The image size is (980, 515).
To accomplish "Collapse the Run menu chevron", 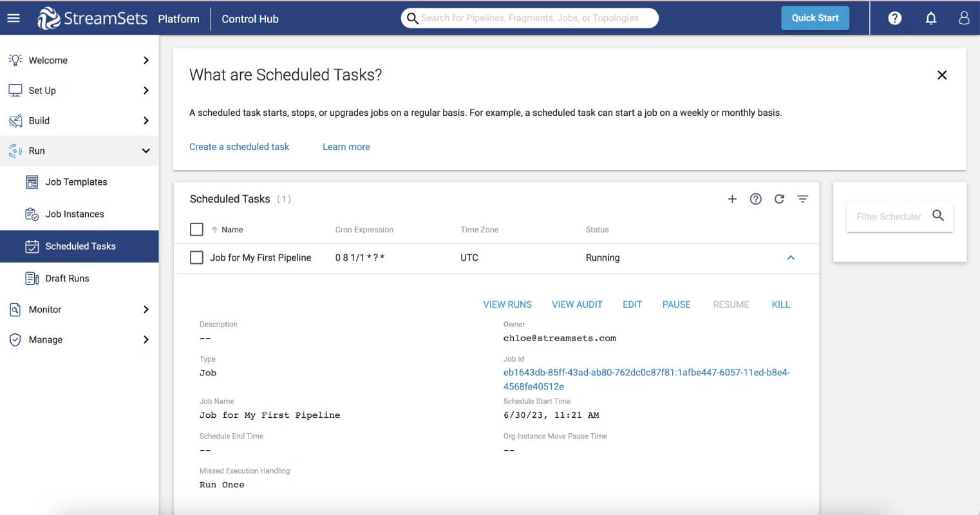I will [x=146, y=151].
